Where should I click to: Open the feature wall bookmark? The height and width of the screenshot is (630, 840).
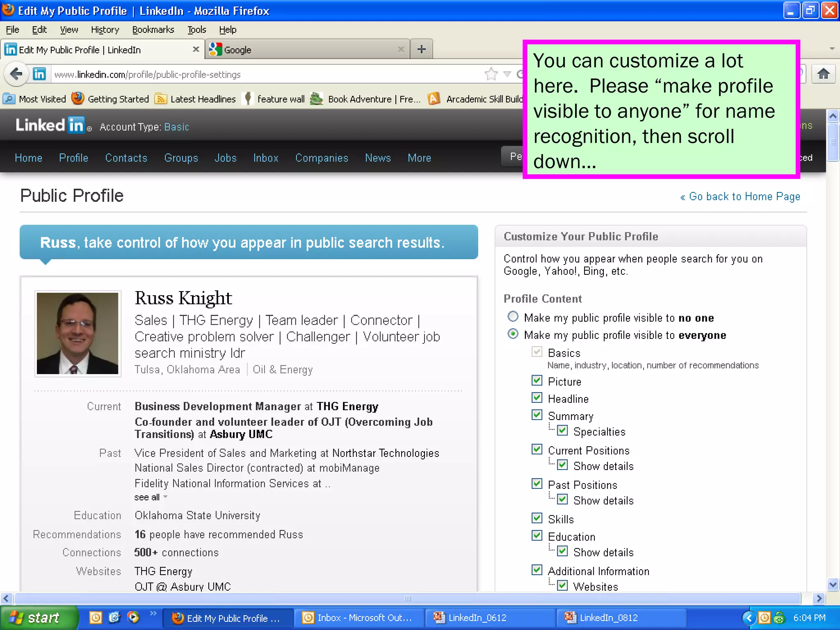274,99
